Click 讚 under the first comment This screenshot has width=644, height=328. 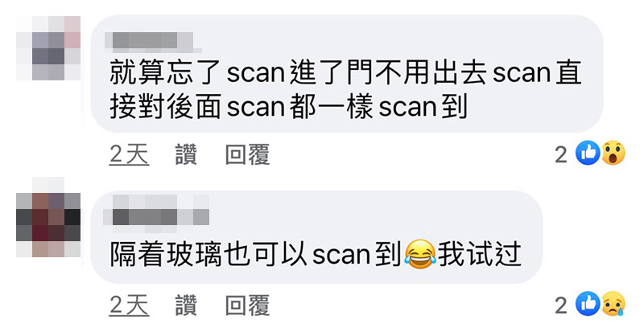(x=186, y=154)
